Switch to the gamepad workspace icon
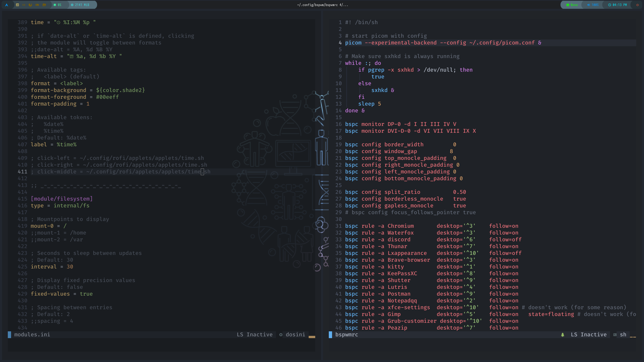The height and width of the screenshot is (362, 644). [x=37, y=5]
